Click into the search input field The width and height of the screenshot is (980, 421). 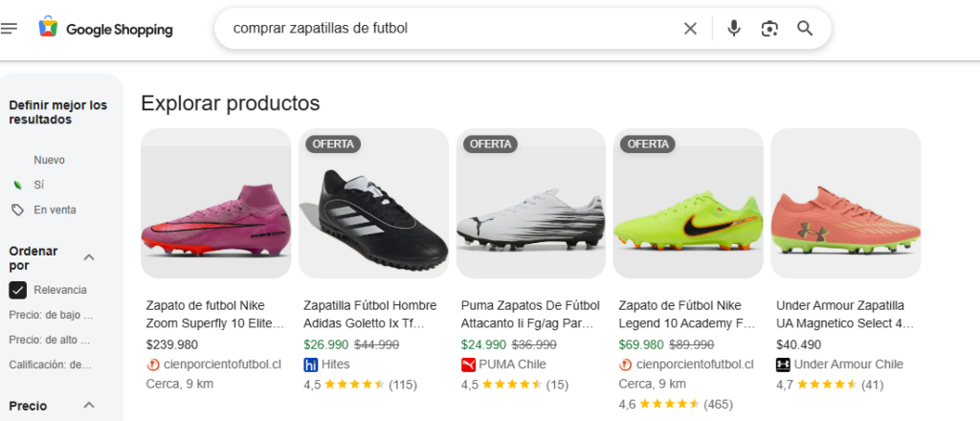coord(440,29)
